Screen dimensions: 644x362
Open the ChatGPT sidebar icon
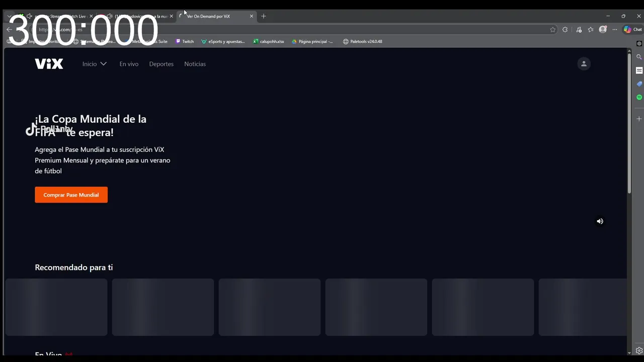(639, 44)
